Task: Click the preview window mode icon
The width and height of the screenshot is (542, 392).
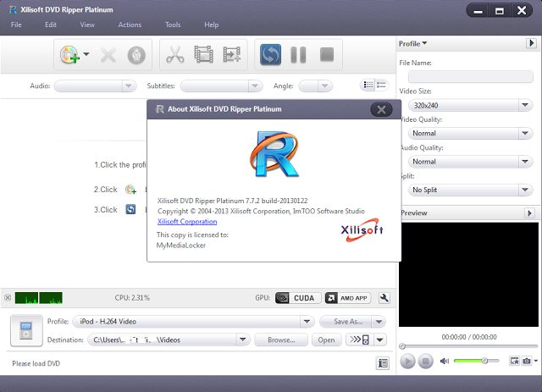Action: coord(514,361)
